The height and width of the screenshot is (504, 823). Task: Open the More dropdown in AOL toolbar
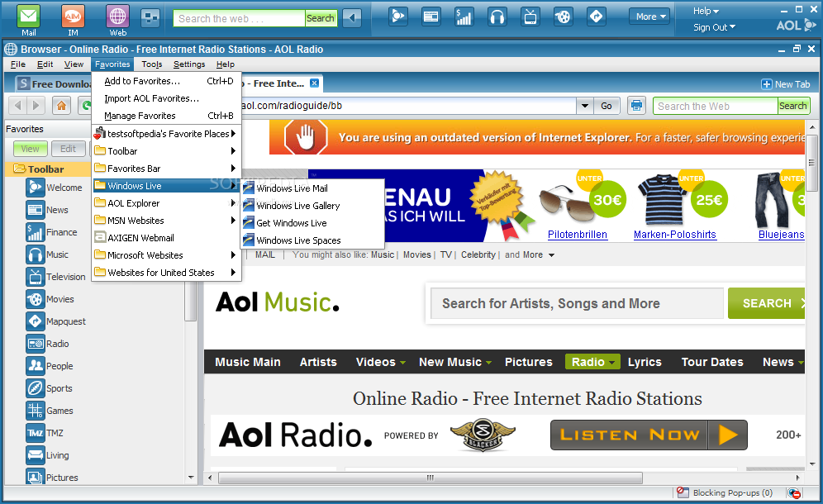649,17
